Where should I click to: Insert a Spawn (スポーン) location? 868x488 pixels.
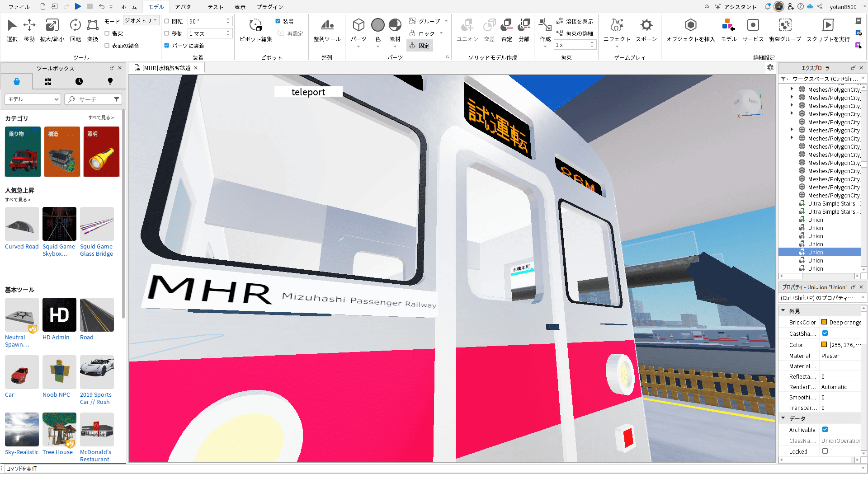(x=646, y=30)
